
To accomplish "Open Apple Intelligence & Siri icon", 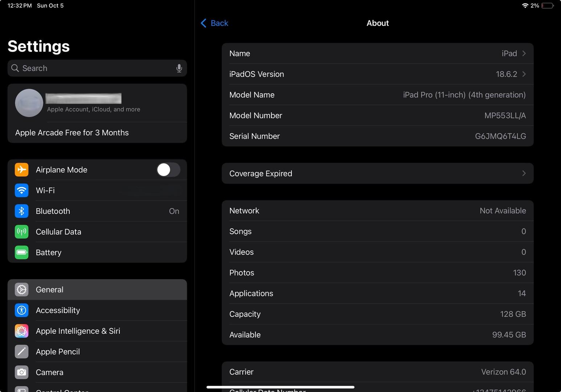I will (21, 331).
